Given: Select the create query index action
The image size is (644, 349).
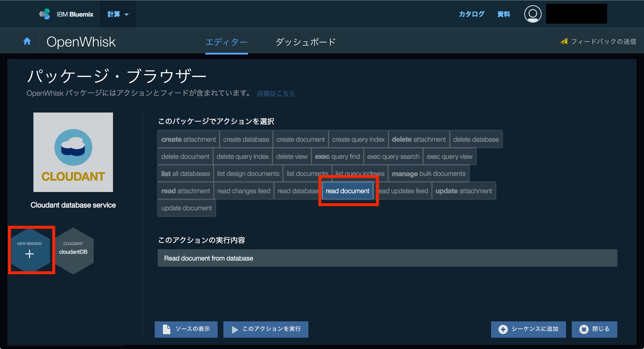Looking at the screenshot, I should 358,139.
